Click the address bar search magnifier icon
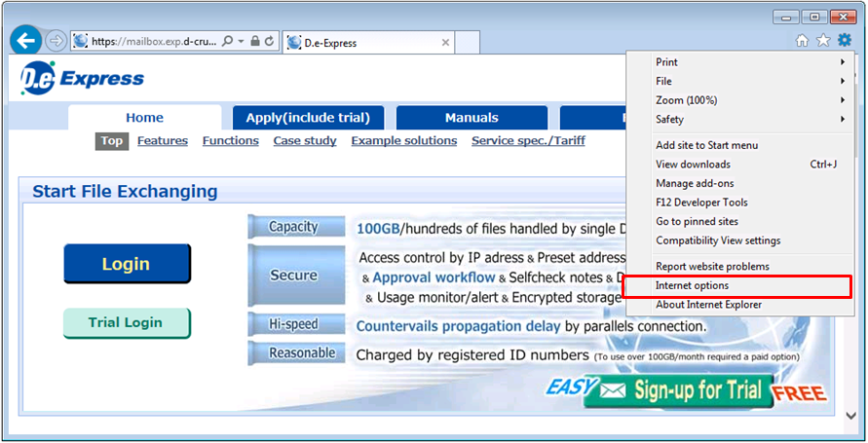 click(227, 42)
